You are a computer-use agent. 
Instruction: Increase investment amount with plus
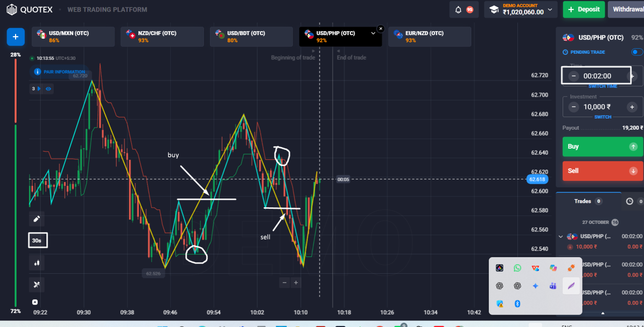pos(632,107)
